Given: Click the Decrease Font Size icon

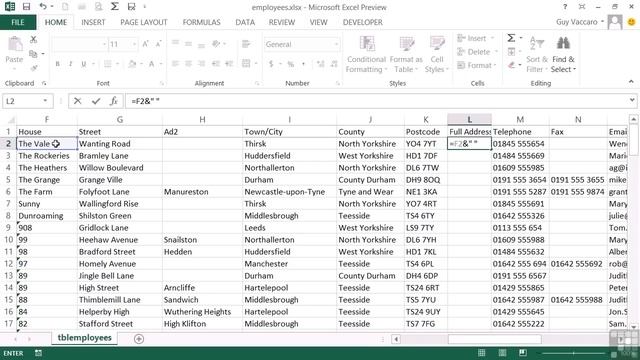Looking at the screenshot, I should 158,44.
